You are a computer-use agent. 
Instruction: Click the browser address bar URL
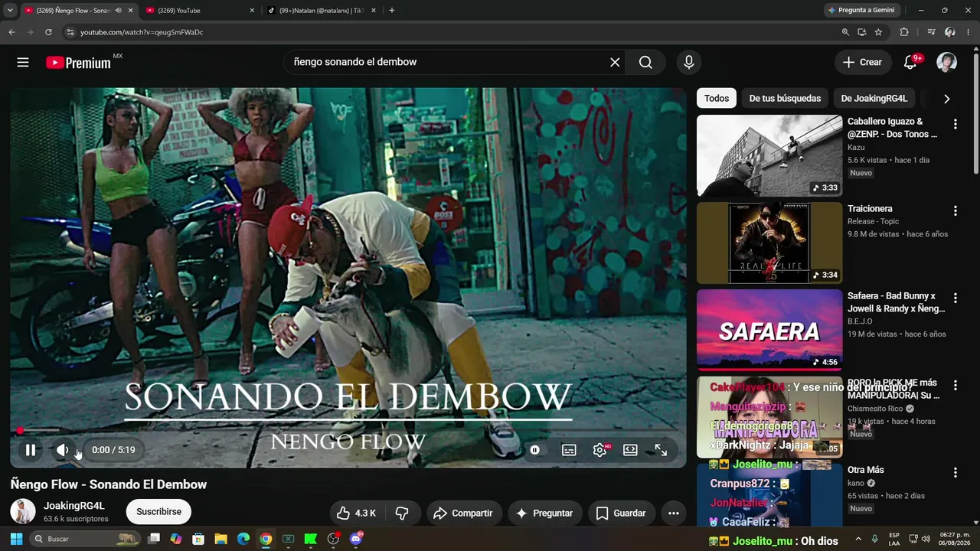pyautogui.click(x=142, y=32)
